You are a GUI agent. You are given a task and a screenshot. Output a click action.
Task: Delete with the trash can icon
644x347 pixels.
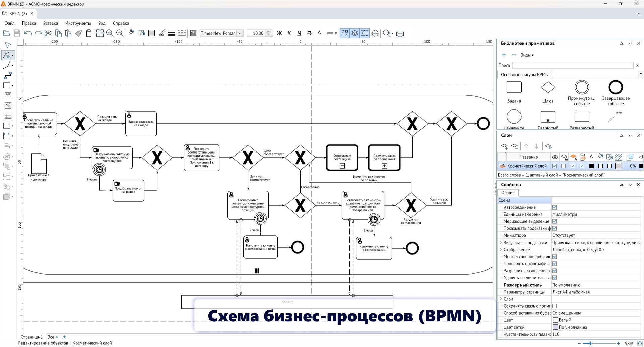pyautogui.click(x=89, y=33)
